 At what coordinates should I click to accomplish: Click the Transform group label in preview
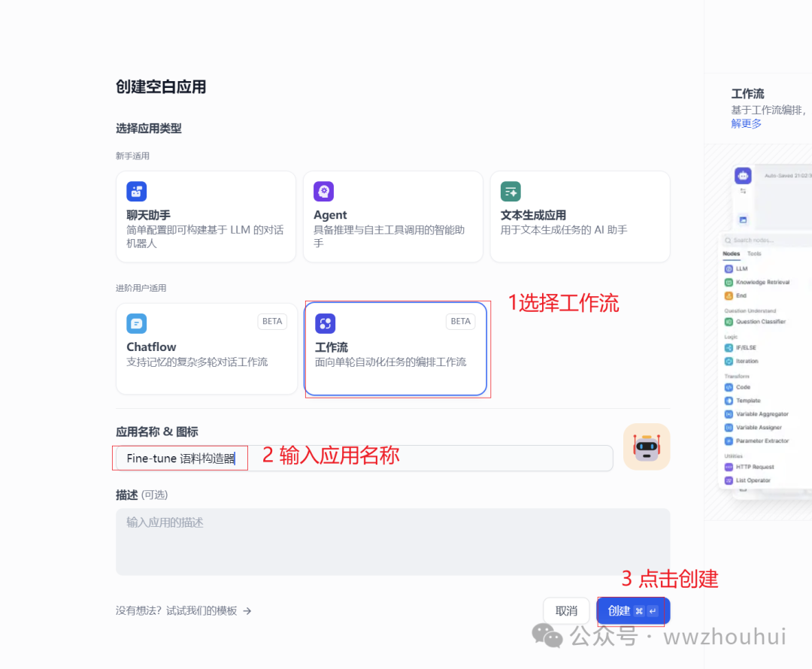click(736, 376)
